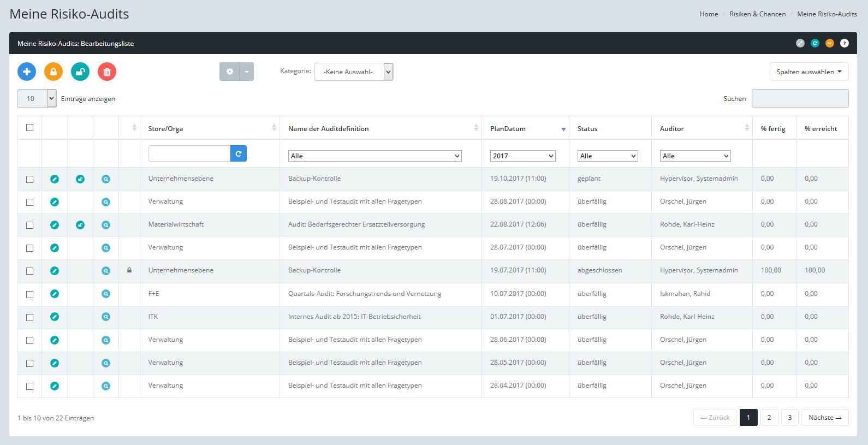Open the Risiken & Chancen breadcrumb

(x=757, y=14)
